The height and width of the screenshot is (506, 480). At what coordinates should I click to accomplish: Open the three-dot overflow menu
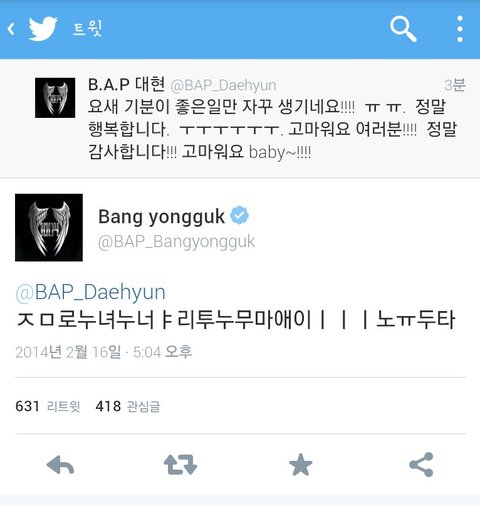[x=460, y=29]
